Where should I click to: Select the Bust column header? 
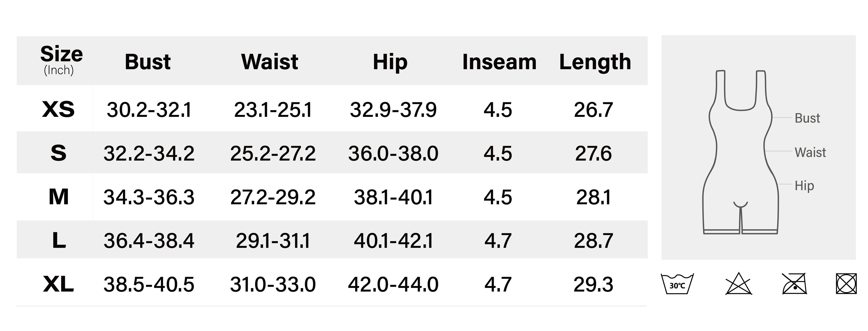click(148, 62)
